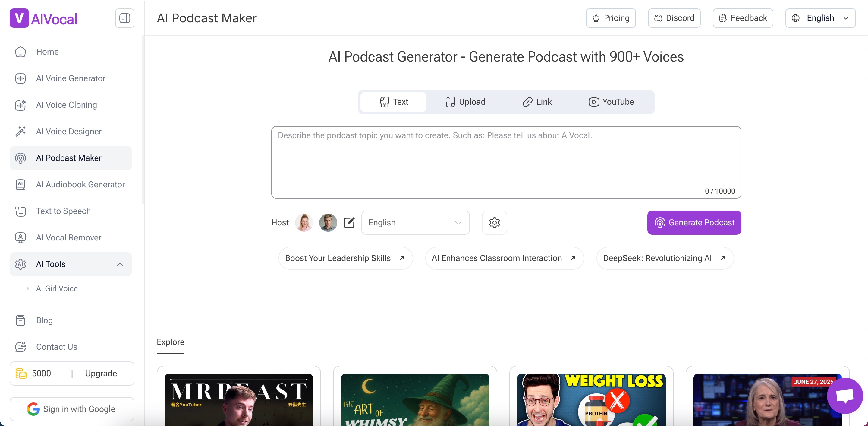Open the Discord link
The image size is (868, 426).
[x=674, y=18]
